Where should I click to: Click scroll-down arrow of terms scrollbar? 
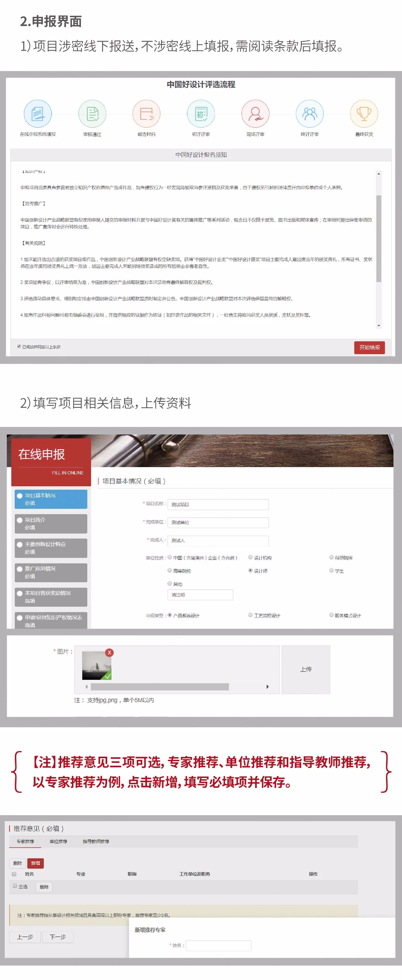(x=378, y=325)
